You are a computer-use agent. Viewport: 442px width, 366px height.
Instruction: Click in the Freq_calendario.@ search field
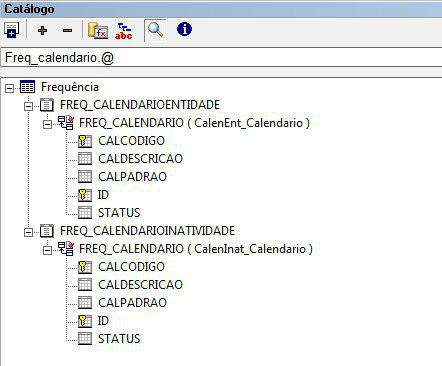pos(221,58)
